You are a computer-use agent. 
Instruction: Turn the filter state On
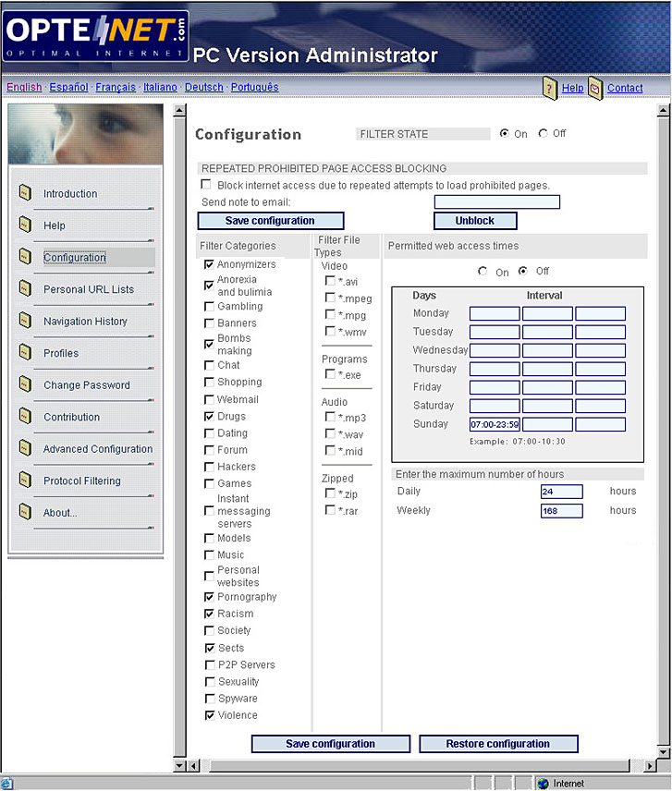504,134
